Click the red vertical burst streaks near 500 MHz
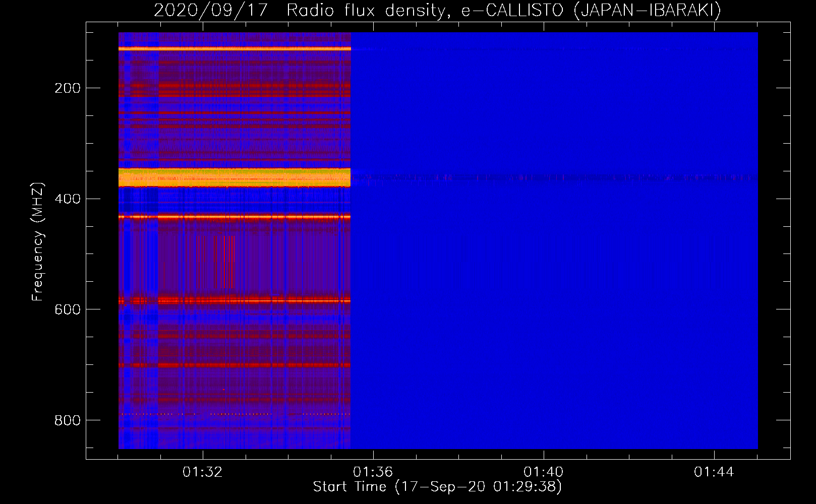This screenshot has height=504, width=816. click(216, 262)
